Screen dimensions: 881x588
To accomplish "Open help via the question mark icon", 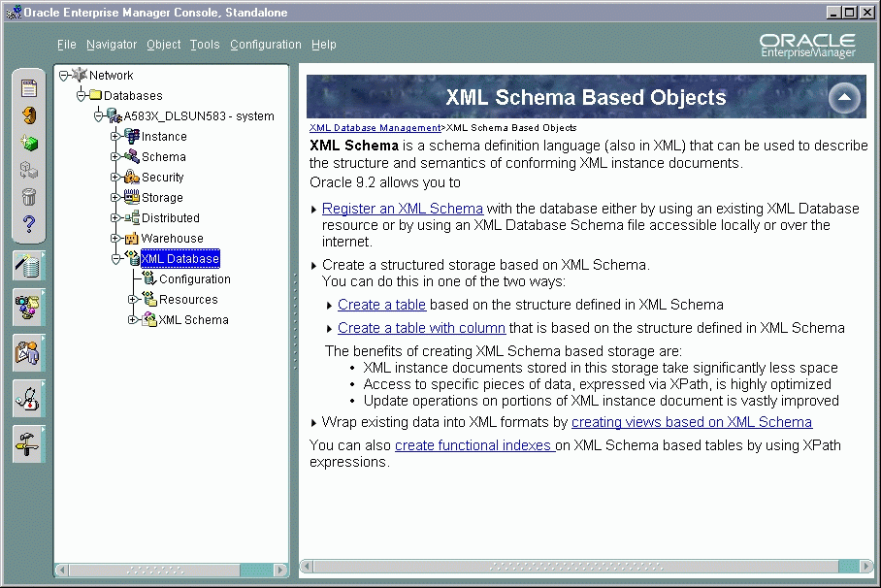I will [x=28, y=225].
